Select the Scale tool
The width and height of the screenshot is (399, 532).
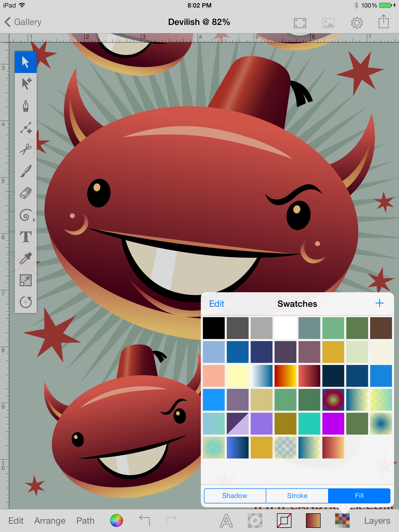[25, 280]
